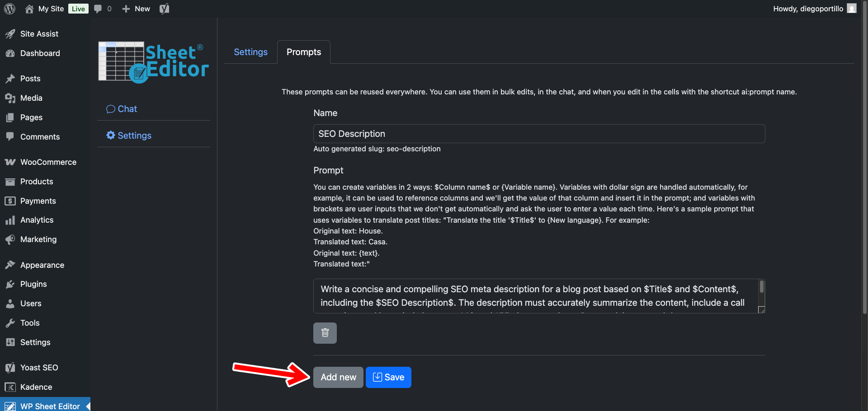Save the prompts
Image resolution: width=868 pixels, height=411 pixels.
388,377
